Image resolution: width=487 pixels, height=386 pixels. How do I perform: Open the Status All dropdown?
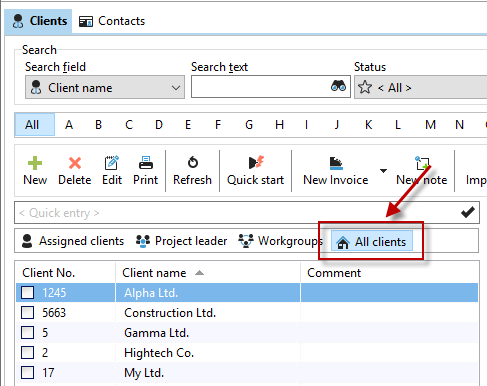click(x=420, y=87)
